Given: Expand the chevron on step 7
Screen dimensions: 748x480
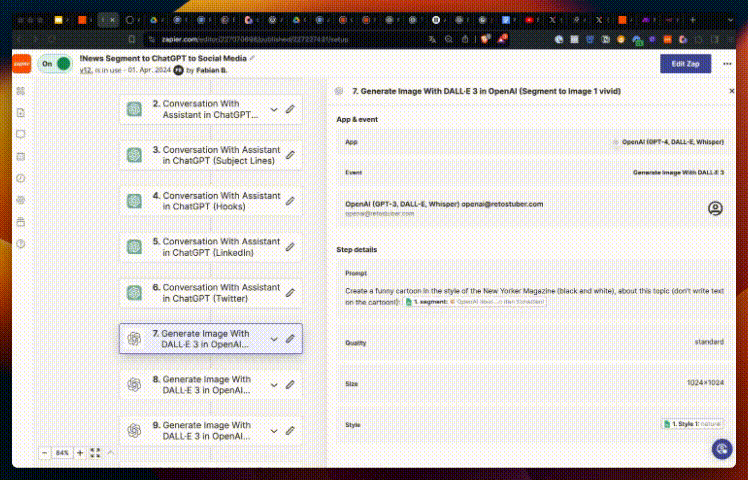Looking at the screenshot, I should tap(274, 339).
